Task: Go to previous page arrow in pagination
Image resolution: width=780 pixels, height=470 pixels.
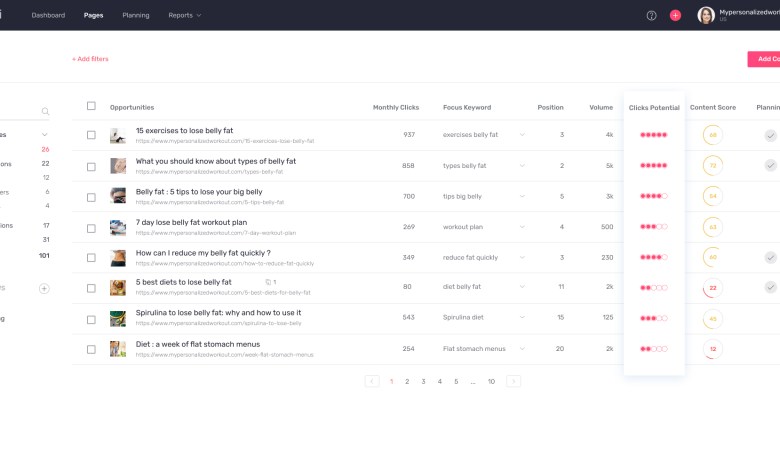Action: [x=372, y=381]
